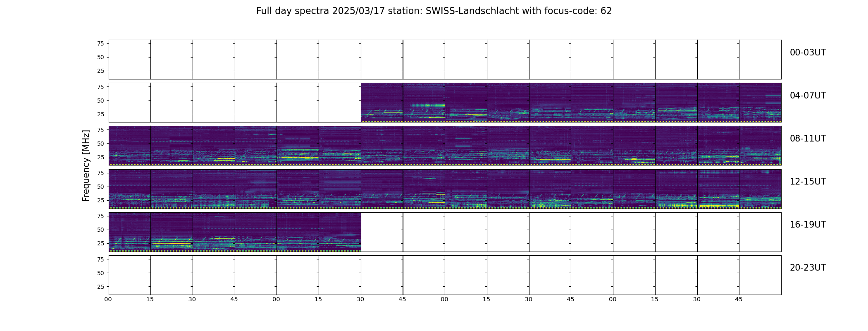Click the rightmost 45 x-axis tick label
Screen dimensions: 868x331
pos(739,299)
